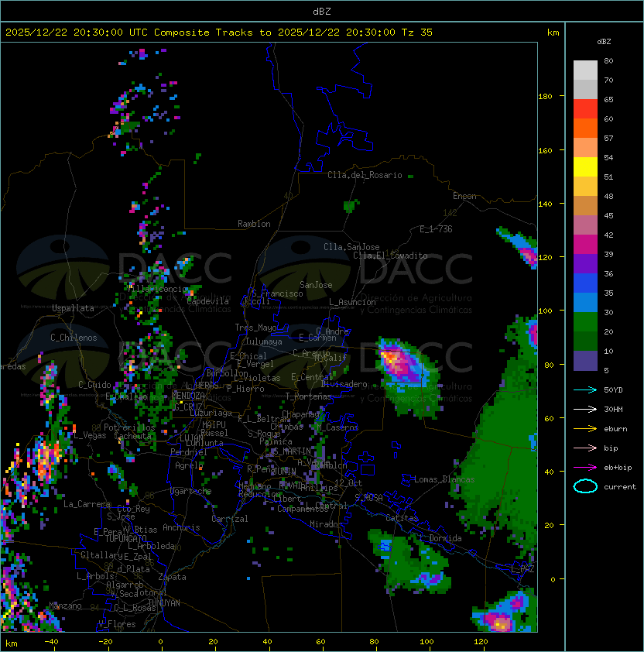Image resolution: width=644 pixels, height=652 pixels.
Task: Click the 'Tz 35' value in header
Action: tap(417, 33)
